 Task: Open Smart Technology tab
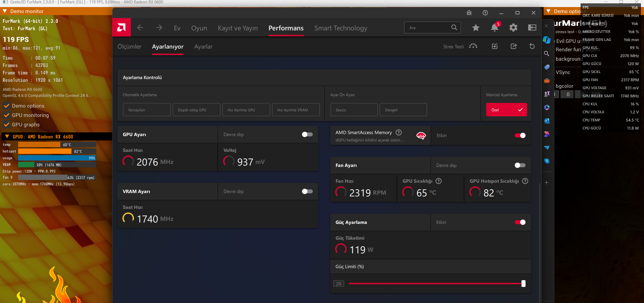click(341, 28)
